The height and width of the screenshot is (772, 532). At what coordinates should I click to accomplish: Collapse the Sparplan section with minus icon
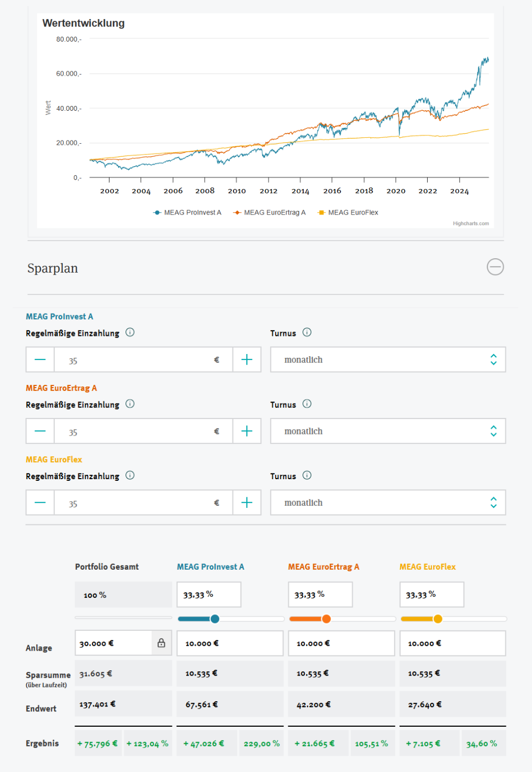click(x=495, y=267)
